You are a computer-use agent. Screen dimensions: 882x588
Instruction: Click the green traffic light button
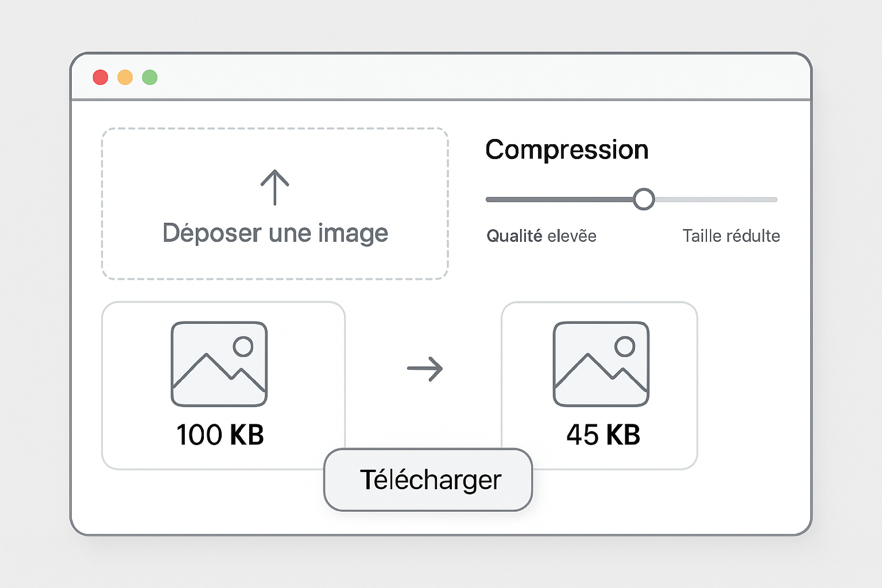(150, 77)
